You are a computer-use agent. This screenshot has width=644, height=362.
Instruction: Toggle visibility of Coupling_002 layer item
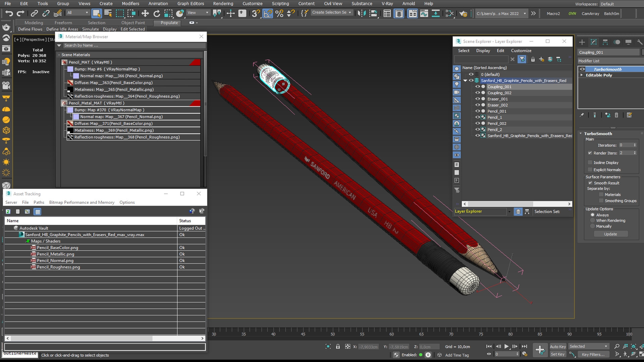[478, 93]
